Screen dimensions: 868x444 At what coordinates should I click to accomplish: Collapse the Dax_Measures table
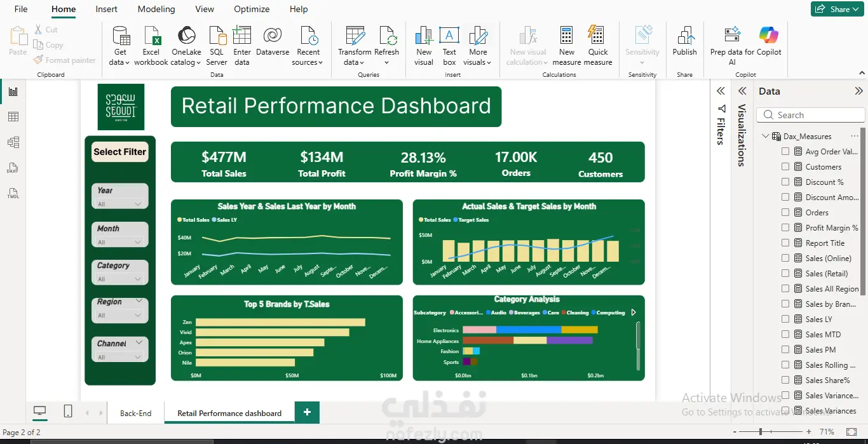(765, 136)
